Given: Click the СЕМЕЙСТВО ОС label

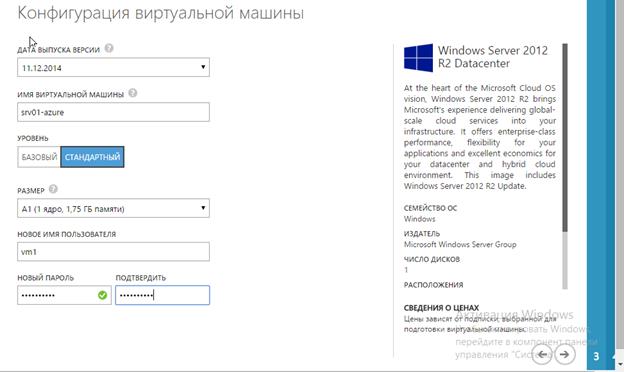Looking at the screenshot, I should click(430, 208).
